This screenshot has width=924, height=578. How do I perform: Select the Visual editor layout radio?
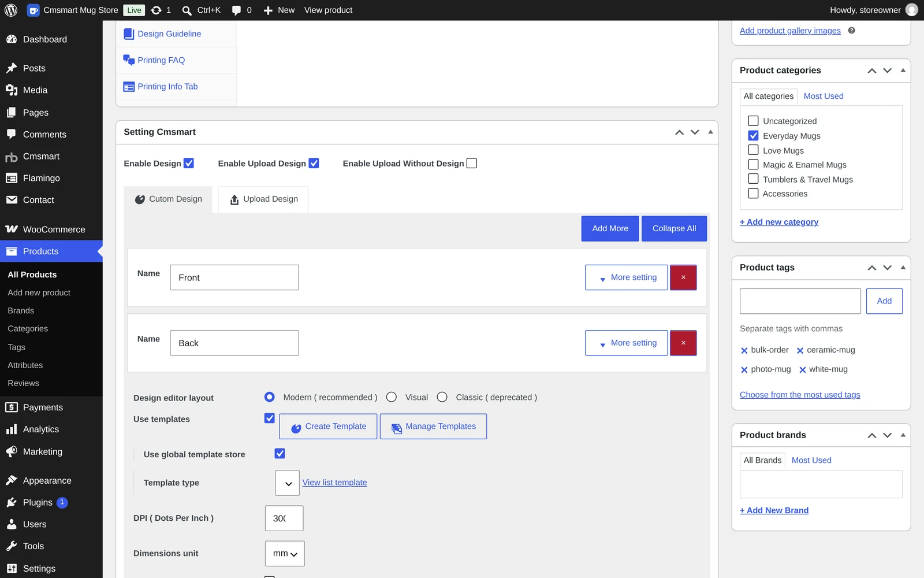(392, 397)
